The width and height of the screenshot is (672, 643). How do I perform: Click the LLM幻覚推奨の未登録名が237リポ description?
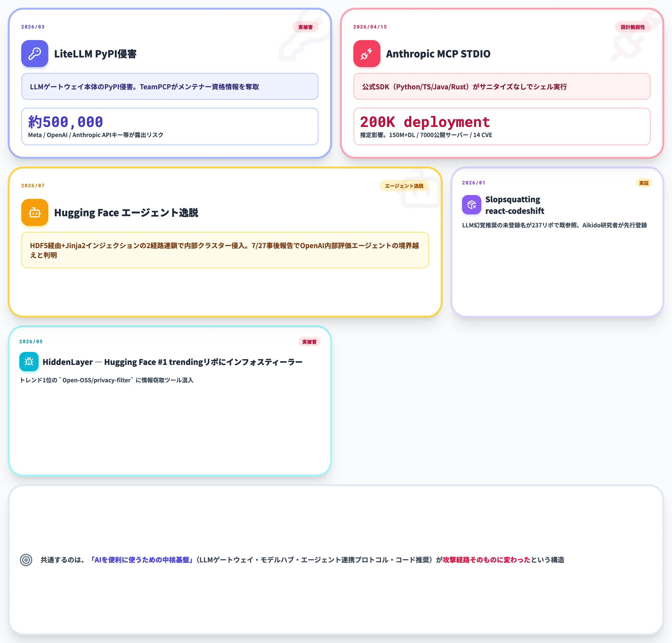[554, 225]
